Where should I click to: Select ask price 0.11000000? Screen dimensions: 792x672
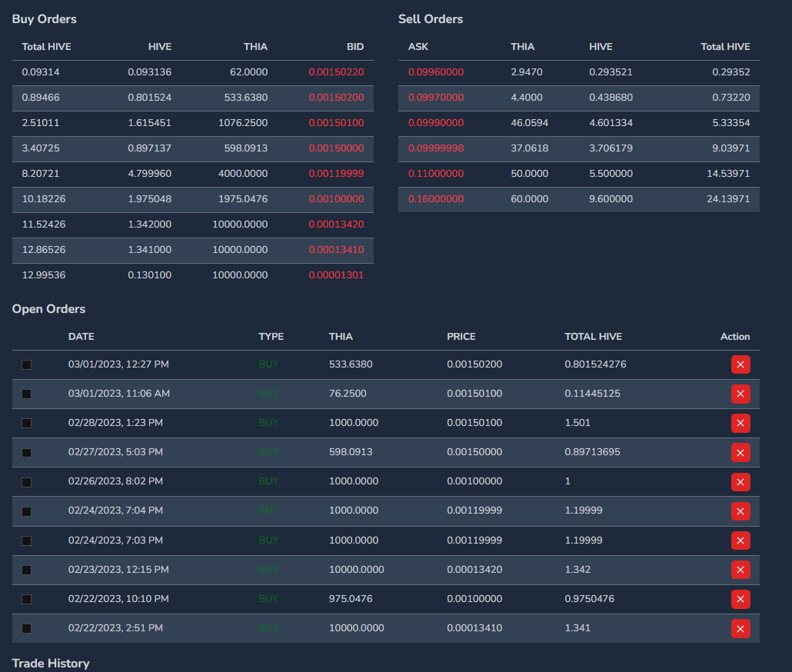point(436,174)
